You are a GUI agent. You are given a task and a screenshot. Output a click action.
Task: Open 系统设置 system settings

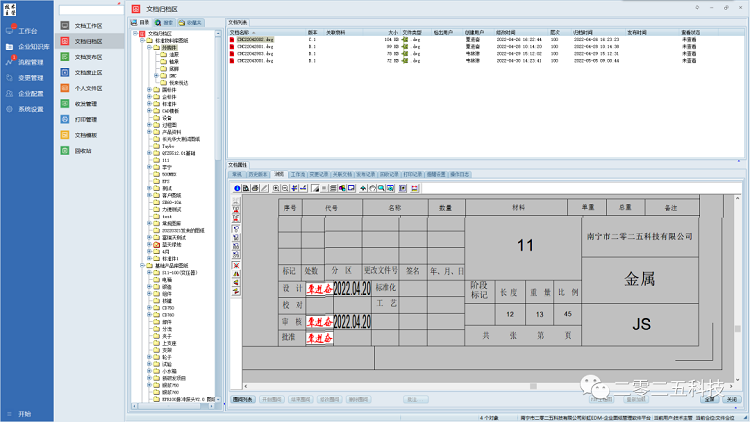point(25,109)
